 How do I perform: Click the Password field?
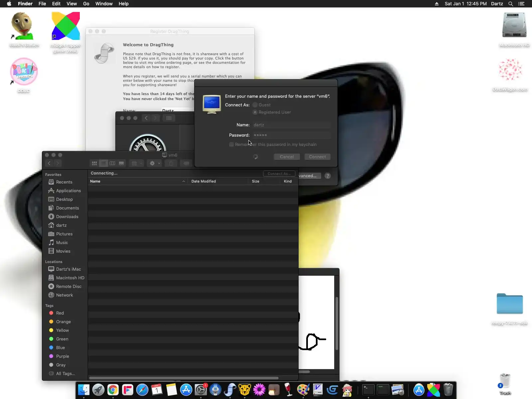point(292,135)
